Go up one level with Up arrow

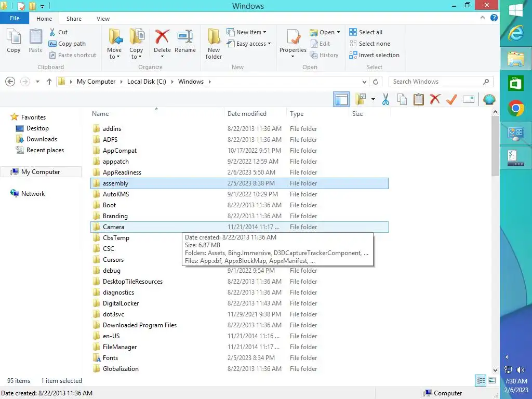coord(49,82)
